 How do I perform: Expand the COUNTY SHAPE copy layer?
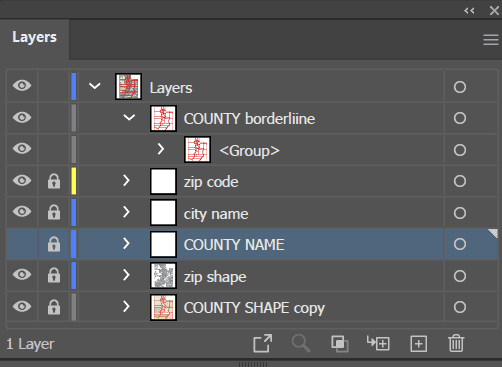pyautogui.click(x=126, y=306)
